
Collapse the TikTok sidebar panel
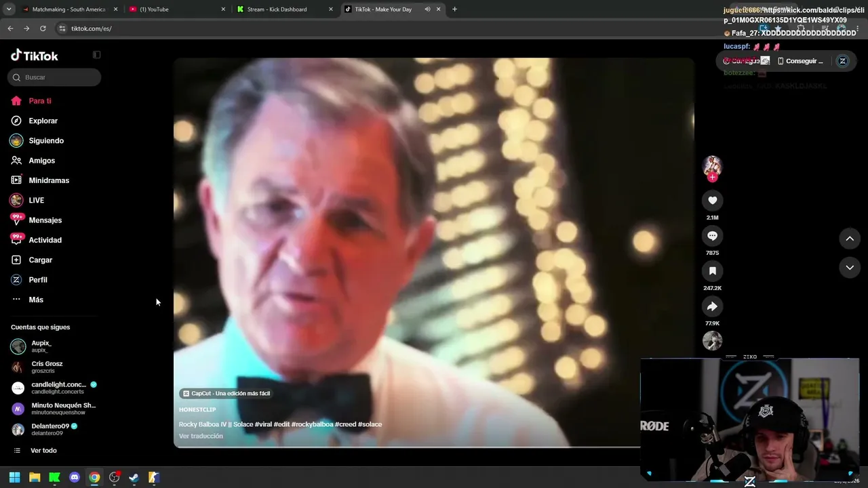96,55
